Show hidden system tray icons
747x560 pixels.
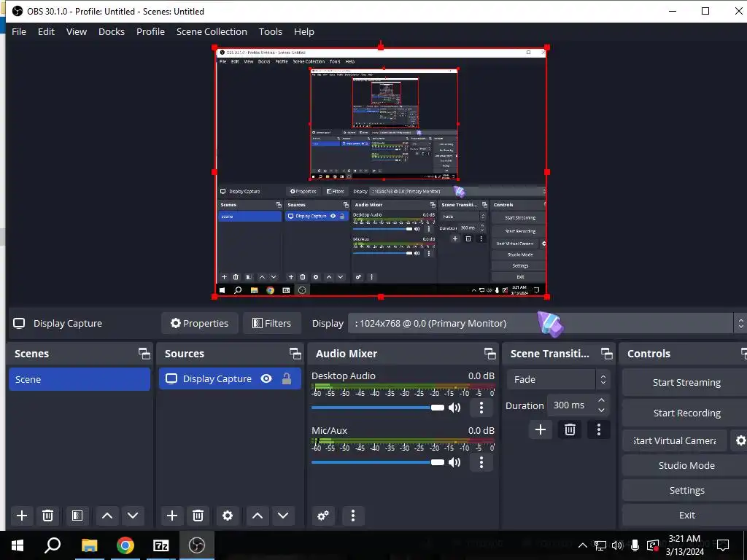583,545
